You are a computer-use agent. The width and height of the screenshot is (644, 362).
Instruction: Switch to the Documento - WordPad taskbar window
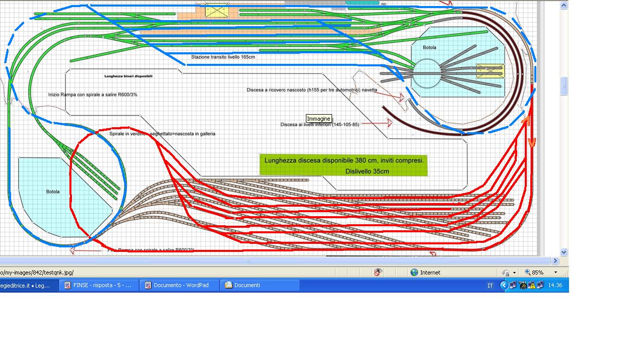[x=181, y=285]
